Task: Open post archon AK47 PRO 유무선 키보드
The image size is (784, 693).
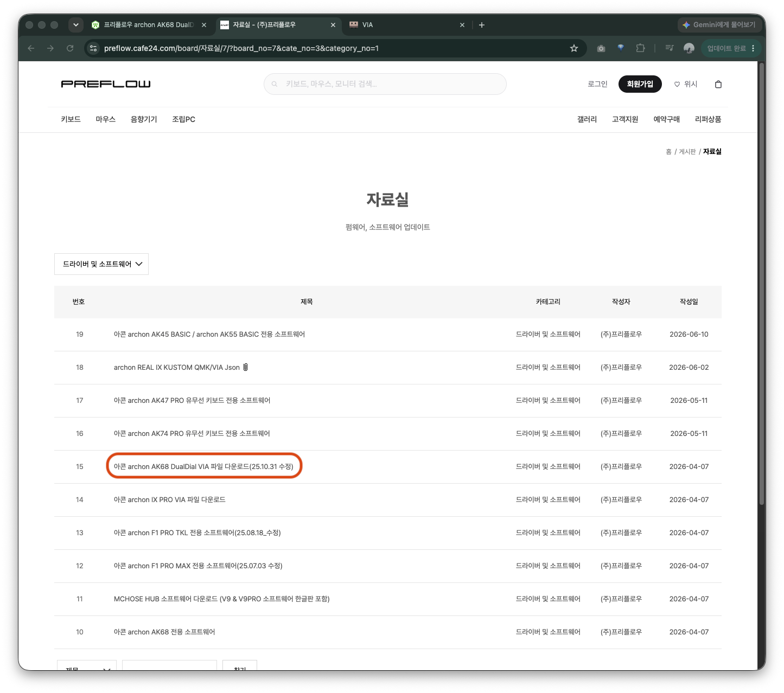Action: pos(192,401)
